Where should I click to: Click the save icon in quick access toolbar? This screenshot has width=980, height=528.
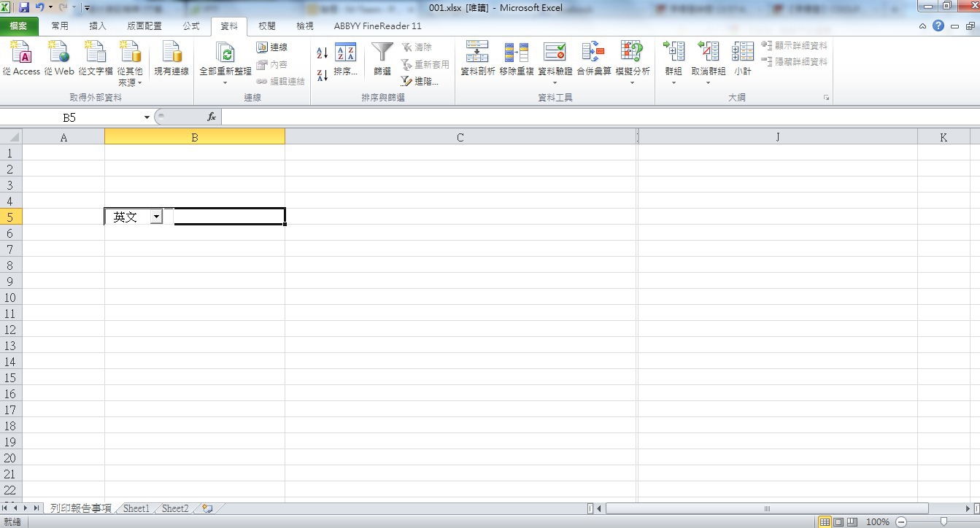click(x=24, y=7)
